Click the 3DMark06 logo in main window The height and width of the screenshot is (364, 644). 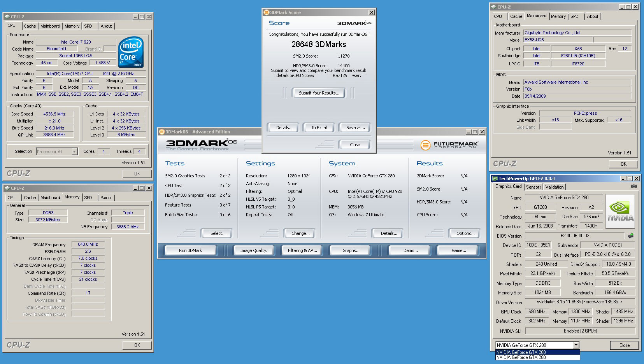pos(201,145)
